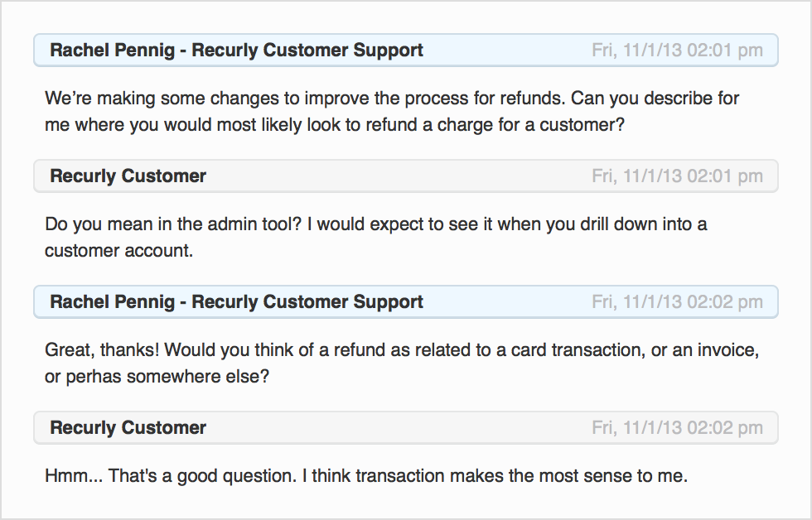Click the words "card transaction" in Rachel's message

[x=578, y=349]
